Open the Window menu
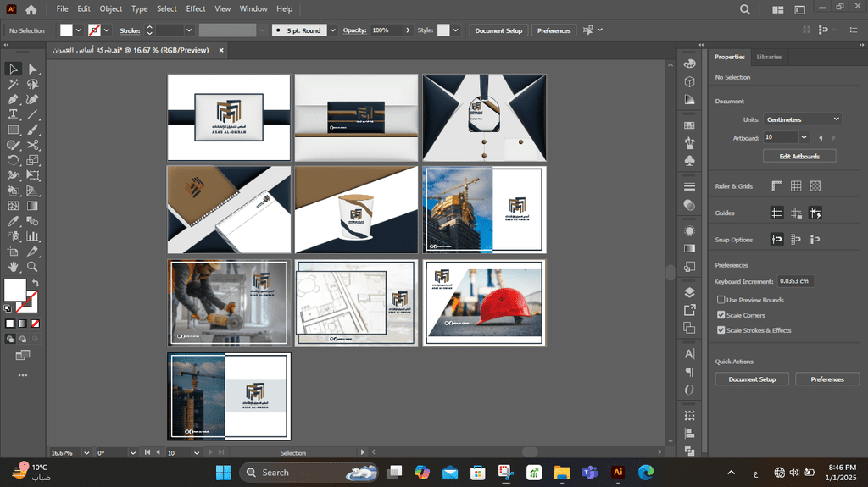The image size is (868, 487). (253, 8)
